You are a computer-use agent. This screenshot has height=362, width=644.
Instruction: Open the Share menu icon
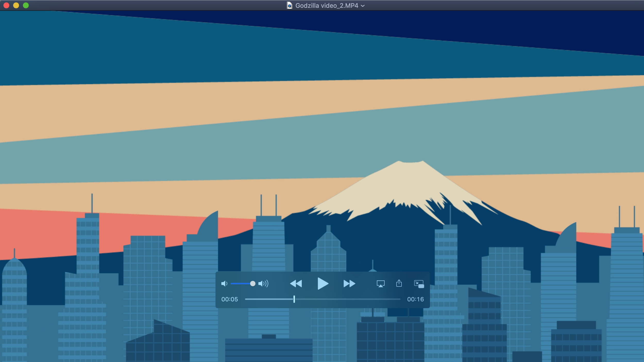point(399,283)
